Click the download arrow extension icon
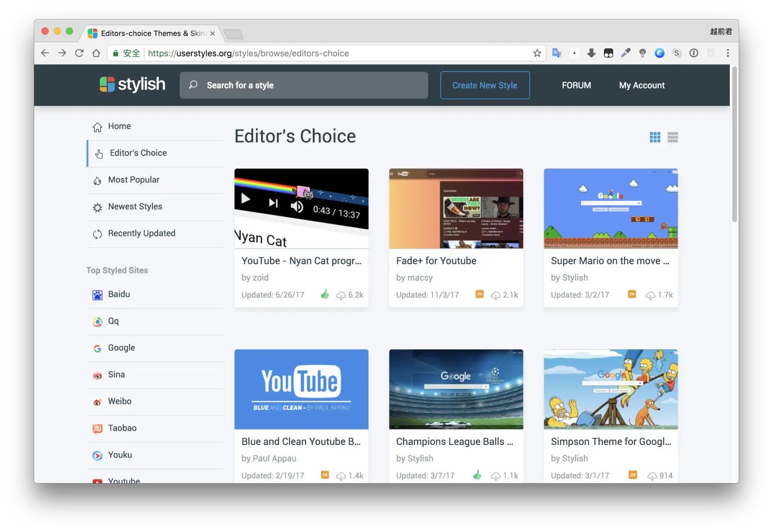This screenshot has height=532, width=773. point(591,53)
